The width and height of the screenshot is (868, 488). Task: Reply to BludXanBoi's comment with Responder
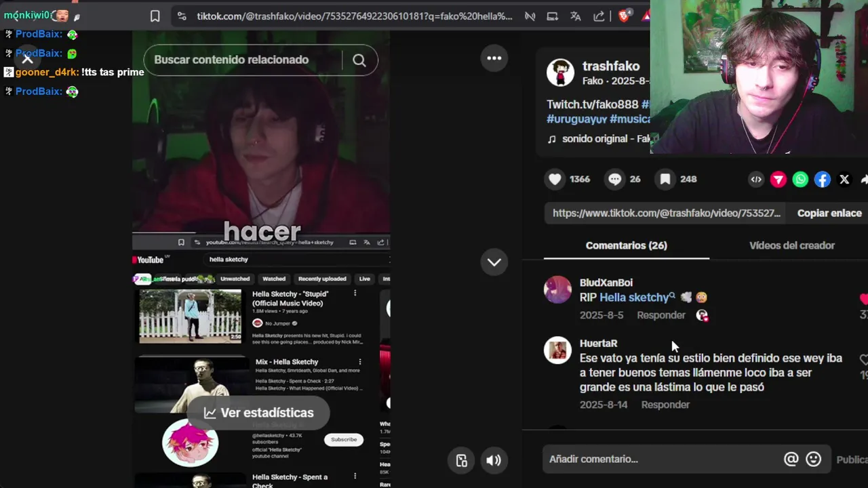pos(661,315)
